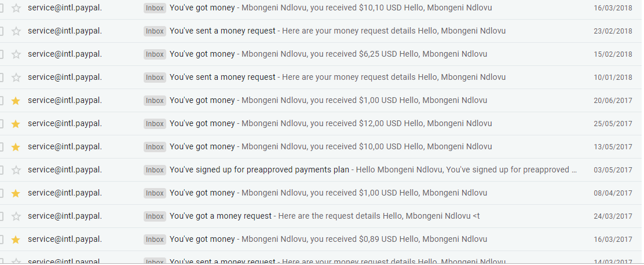The image size is (644, 265).
Task: Unstar the $12,00 USD email from 25/05/2017
Action: pyautogui.click(x=16, y=123)
